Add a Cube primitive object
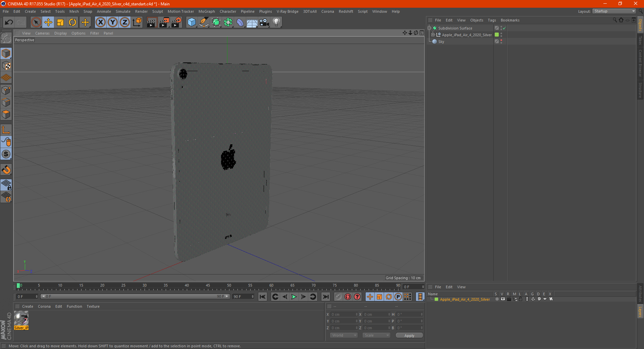The image size is (644, 349). [192, 22]
